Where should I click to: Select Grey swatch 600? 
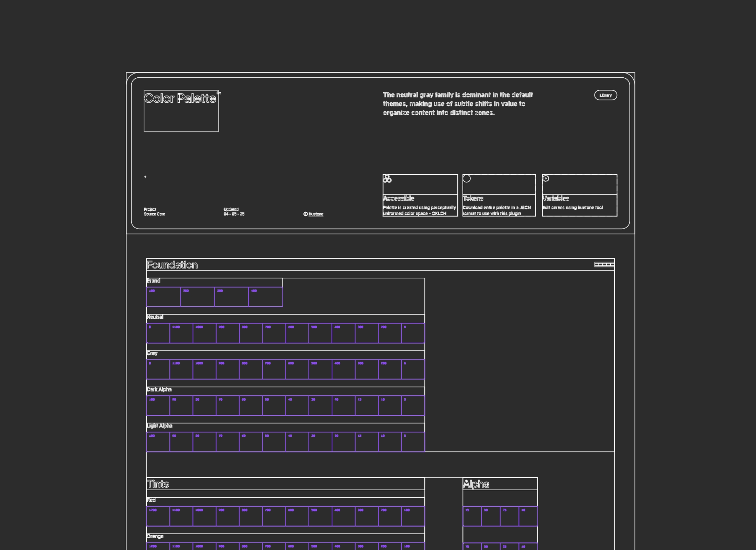click(297, 369)
